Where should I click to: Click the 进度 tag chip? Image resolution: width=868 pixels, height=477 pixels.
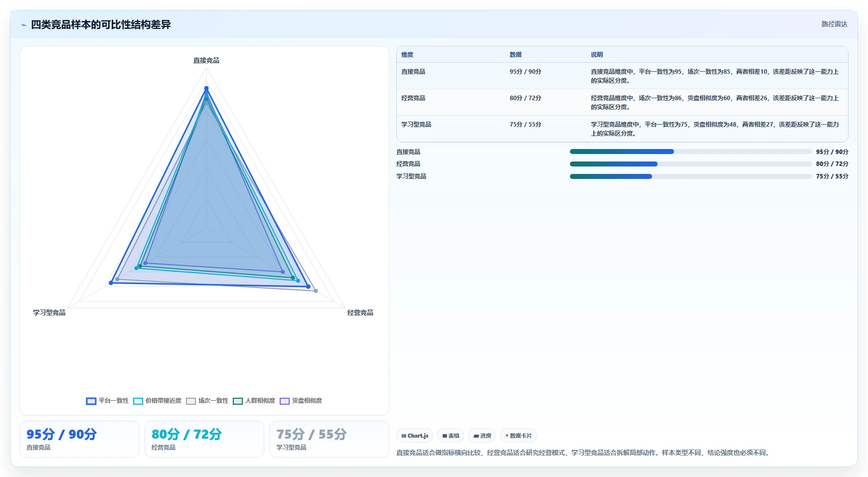(x=482, y=436)
